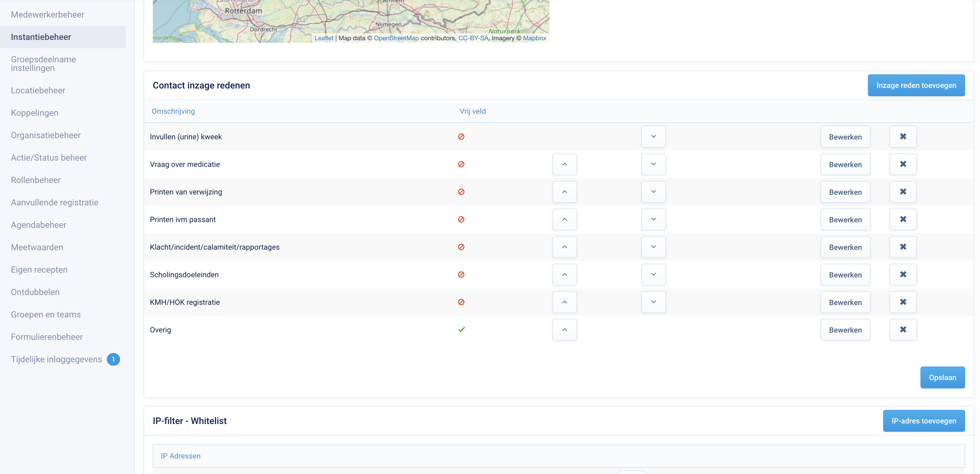980x474 pixels.
Task: Click the Vrij veld indicator for Printen ivm passant
Action: point(461,219)
